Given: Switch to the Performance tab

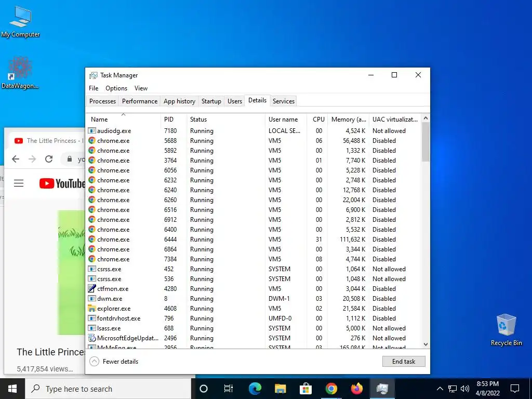Looking at the screenshot, I should tap(140, 101).
